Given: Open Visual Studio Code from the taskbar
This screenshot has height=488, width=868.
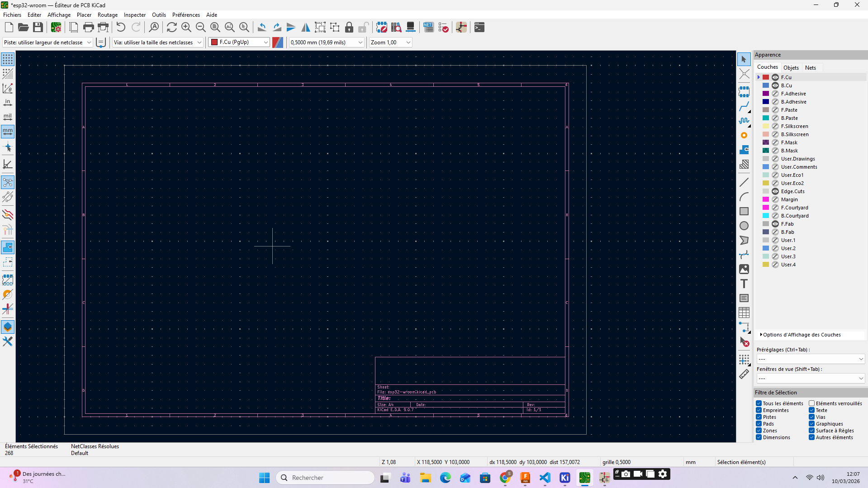Looking at the screenshot, I should 545,478.
